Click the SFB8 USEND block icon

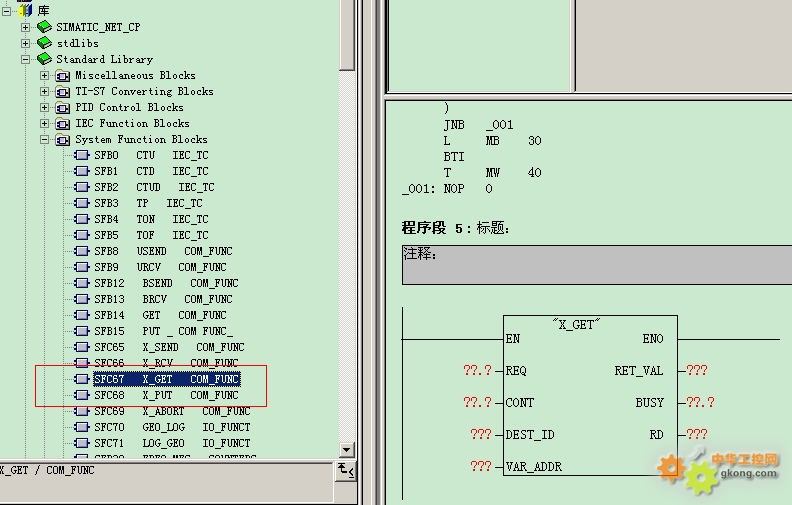82,251
